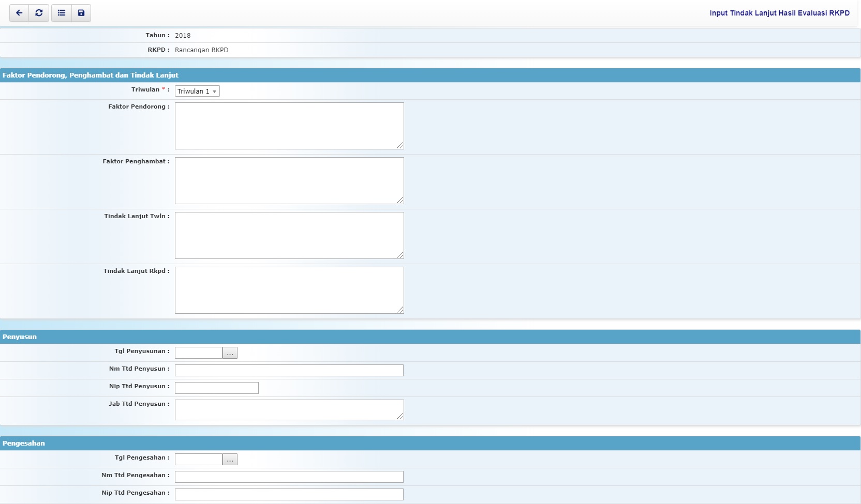Focus the Tindak Lanjut Rkpd text area
Viewport: 861px width, 504px height.
(289, 290)
